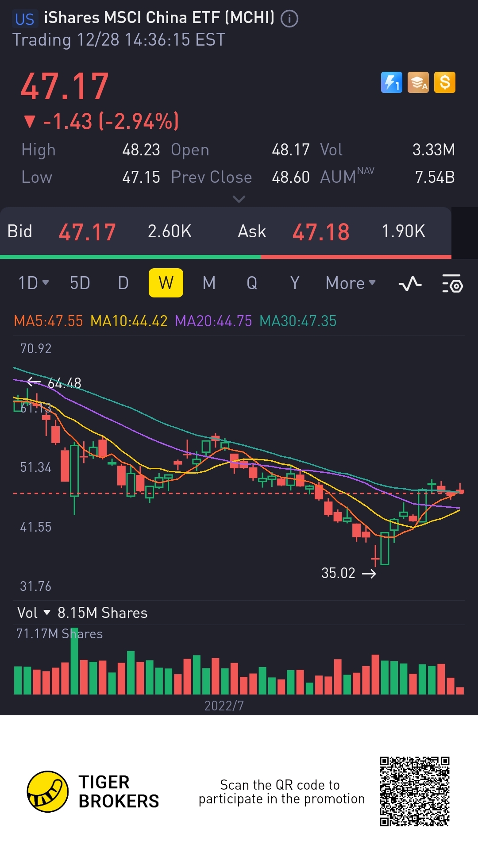Switch to the M monthly chart tab

click(x=209, y=283)
